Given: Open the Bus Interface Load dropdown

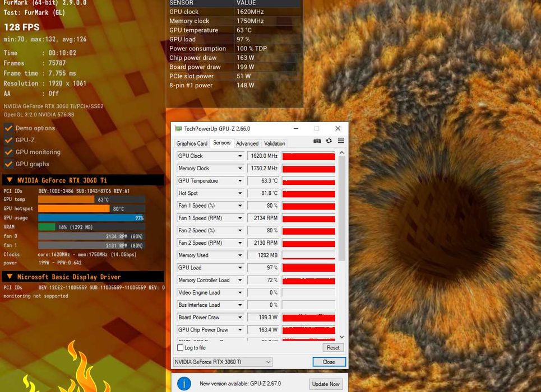Looking at the screenshot, I should pyautogui.click(x=240, y=305).
